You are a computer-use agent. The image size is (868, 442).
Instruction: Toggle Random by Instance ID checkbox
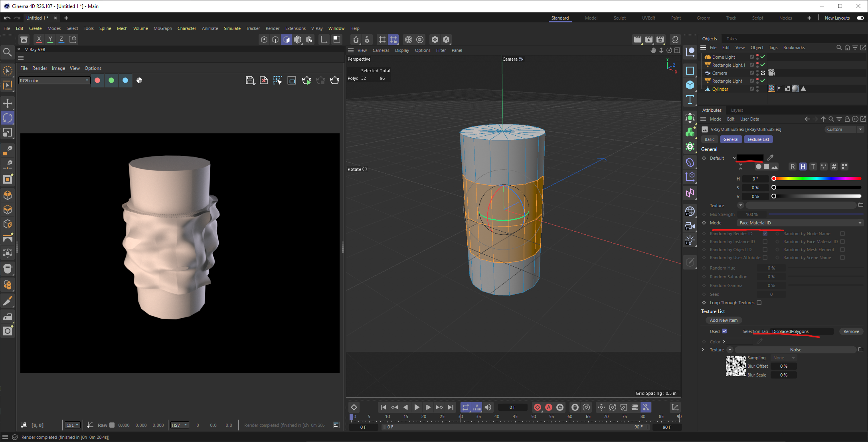pyautogui.click(x=765, y=242)
